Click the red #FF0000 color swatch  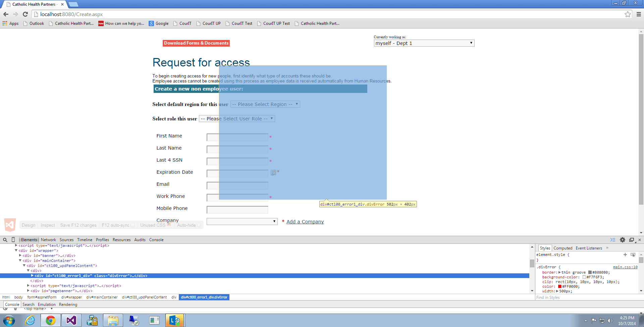point(559,286)
